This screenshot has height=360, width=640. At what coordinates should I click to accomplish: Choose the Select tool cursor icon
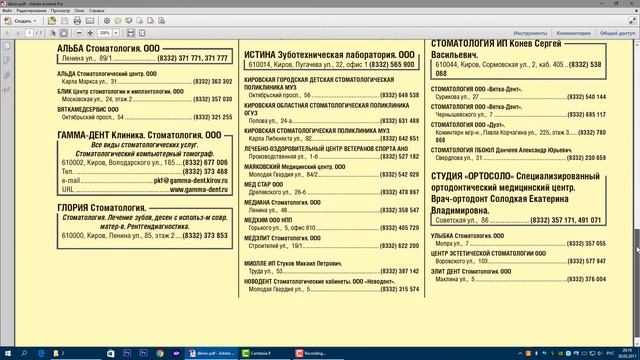53,33
